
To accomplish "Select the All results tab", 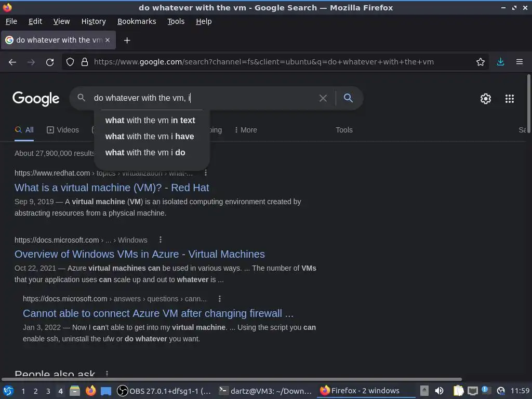I will point(24,130).
